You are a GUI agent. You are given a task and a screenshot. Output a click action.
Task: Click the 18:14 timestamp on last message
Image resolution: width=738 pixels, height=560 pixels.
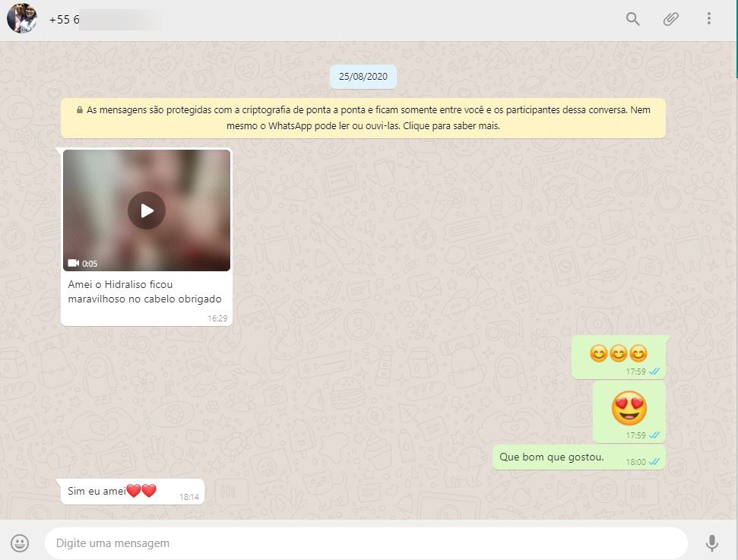coord(188,497)
